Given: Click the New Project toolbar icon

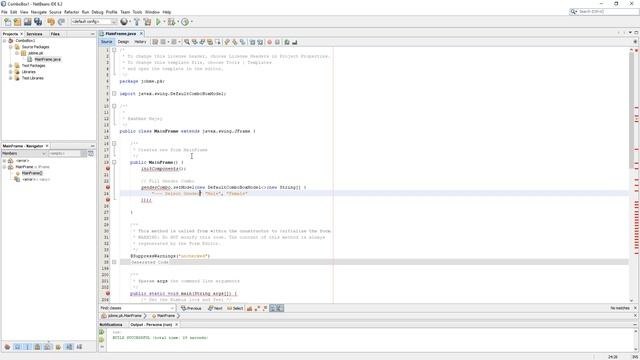Looking at the screenshot, I should 17,22.
